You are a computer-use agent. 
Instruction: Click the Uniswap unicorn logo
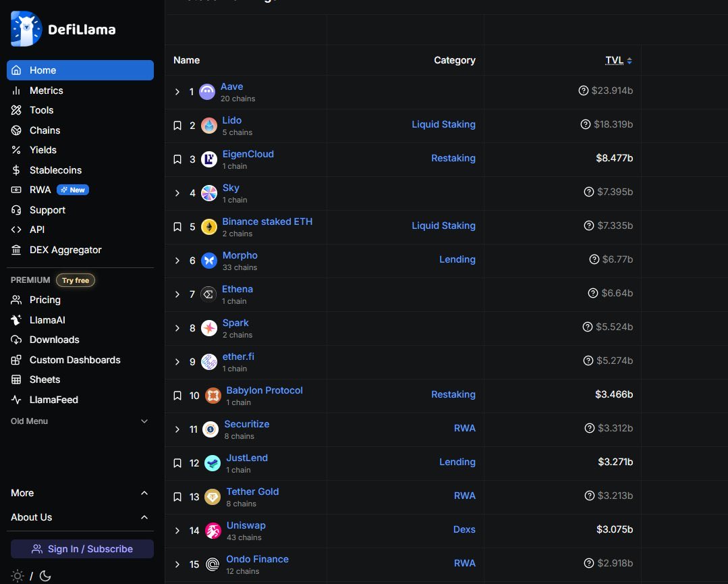coord(213,531)
